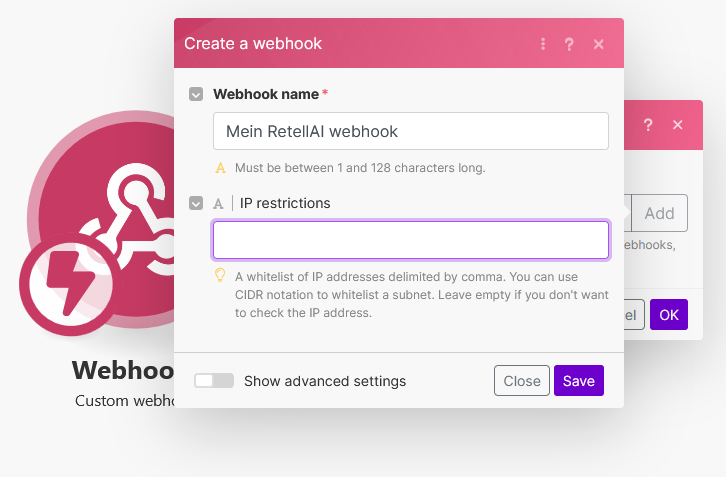This screenshot has height=477, width=726.
Task: Click the lightbulb hint icon under IP restrictions
Action: click(x=221, y=275)
